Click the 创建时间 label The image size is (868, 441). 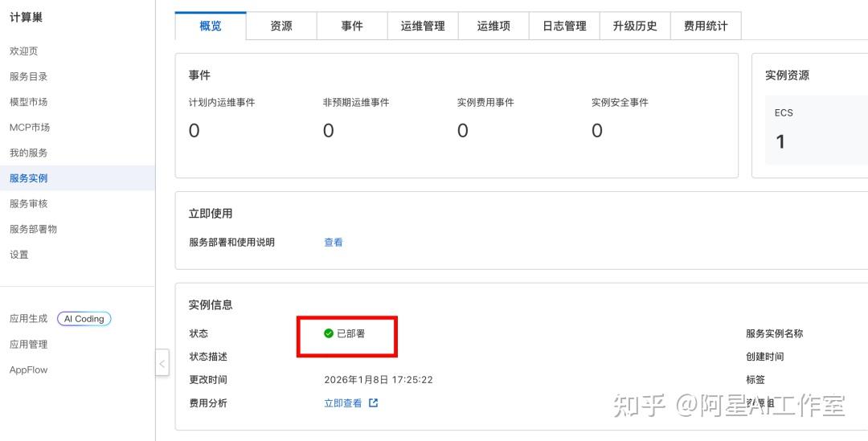(764, 357)
